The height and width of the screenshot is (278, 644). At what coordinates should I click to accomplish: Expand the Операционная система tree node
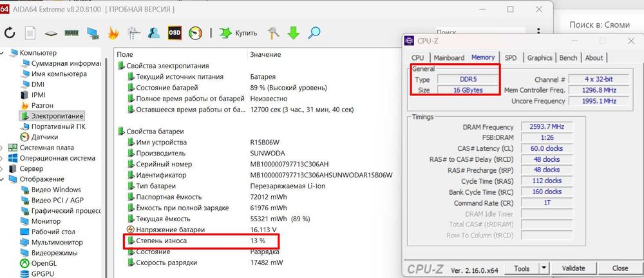[x=3, y=158]
